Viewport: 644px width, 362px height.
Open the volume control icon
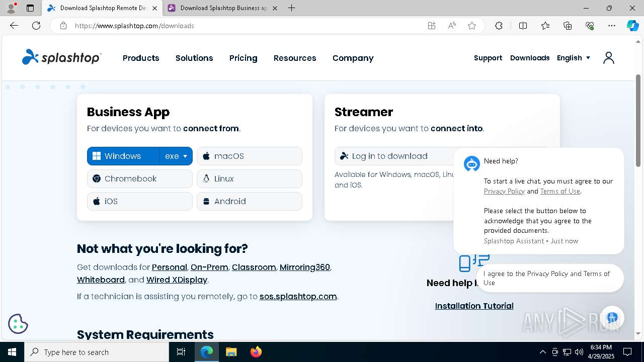point(579,352)
